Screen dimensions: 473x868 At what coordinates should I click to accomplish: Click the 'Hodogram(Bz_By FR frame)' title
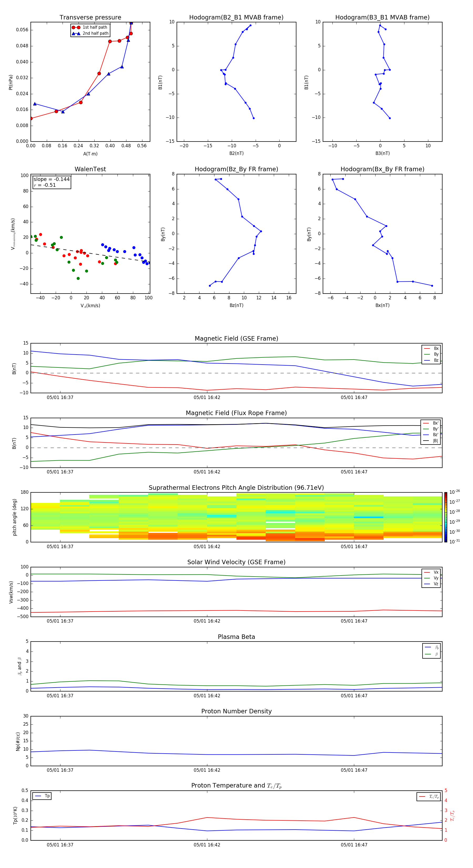point(236,169)
